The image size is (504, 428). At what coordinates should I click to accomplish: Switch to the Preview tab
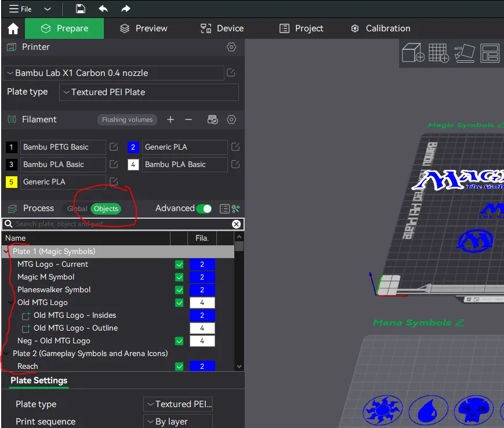[x=144, y=28]
